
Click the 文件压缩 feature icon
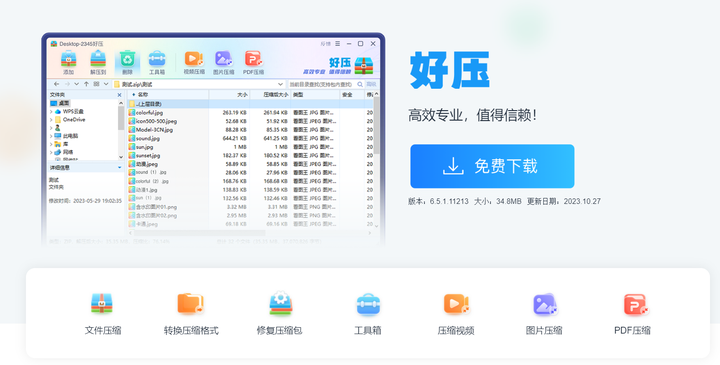pos(102,303)
